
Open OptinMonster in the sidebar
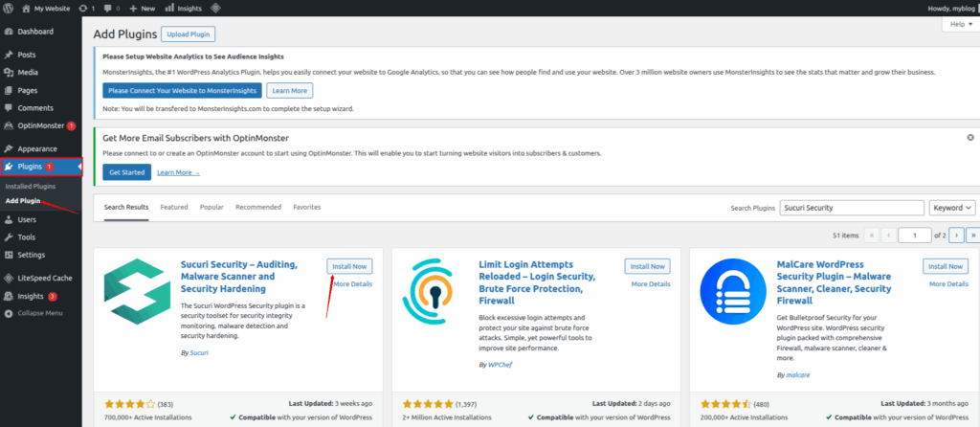pyautogui.click(x=40, y=125)
